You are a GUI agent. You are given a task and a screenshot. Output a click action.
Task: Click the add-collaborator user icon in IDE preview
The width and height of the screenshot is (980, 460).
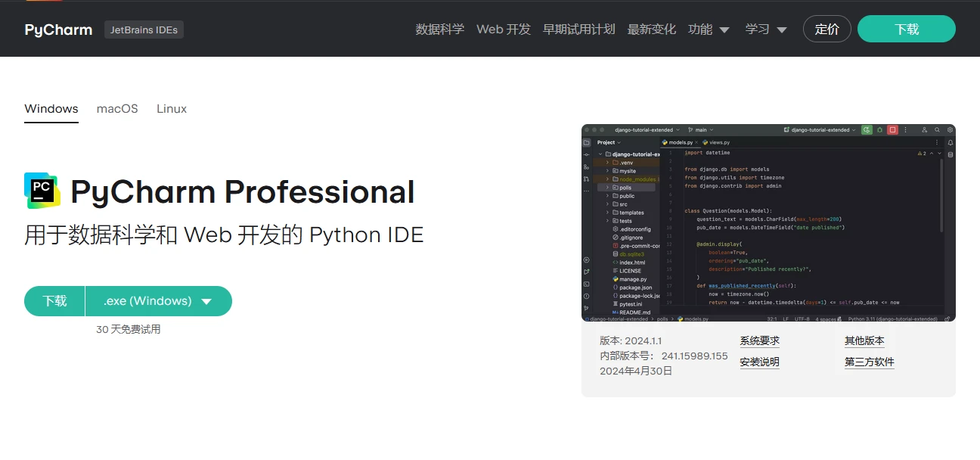924,130
